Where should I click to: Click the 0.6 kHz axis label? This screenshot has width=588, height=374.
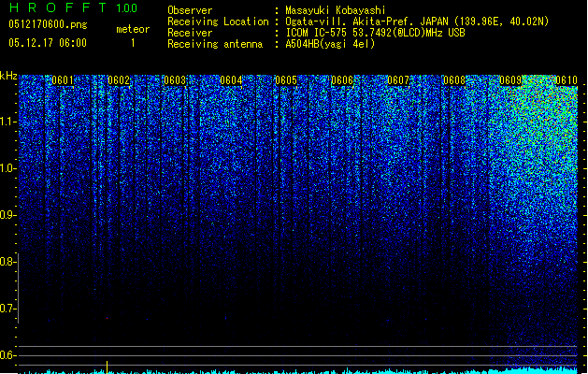8,355
